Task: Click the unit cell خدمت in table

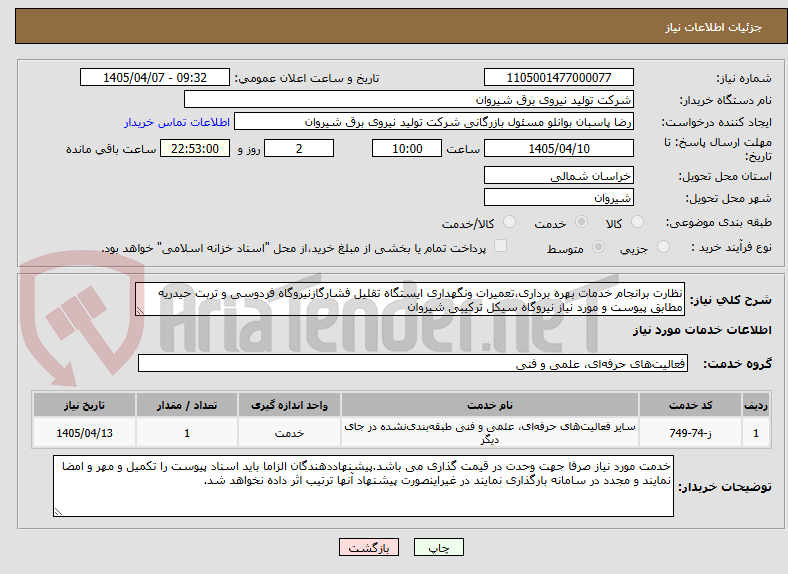Action: point(289,433)
